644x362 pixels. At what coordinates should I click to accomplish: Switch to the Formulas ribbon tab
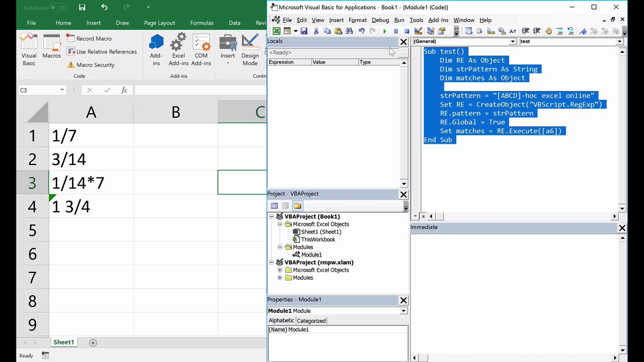(202, 23)
